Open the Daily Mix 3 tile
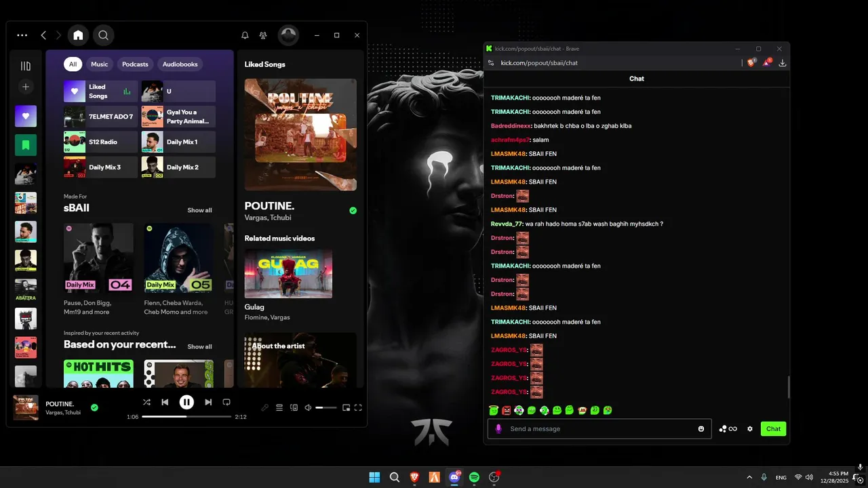This screenshot has width=868, height=488. [x=100, y=167]
